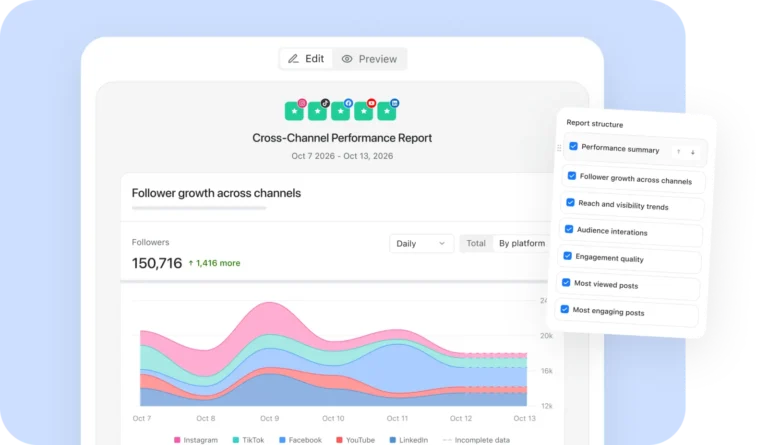Move Performance summary up with arrow
This screenshot has height=445, width=768.
coord(678,152)
